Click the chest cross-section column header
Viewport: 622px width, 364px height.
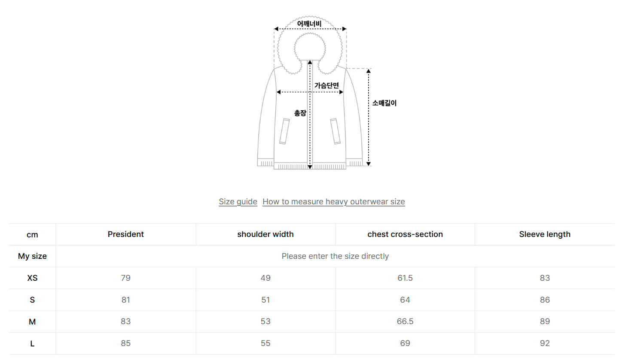tap(405, 234)
